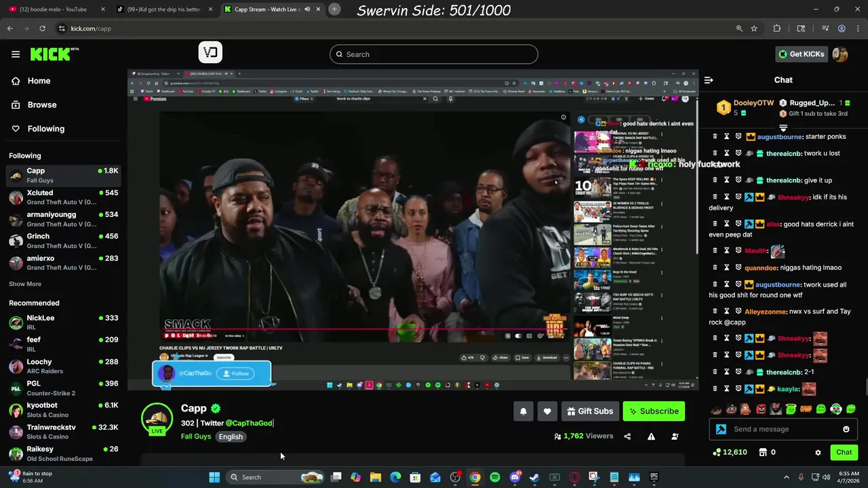Click the Gift Subs button
Screen dimensions: 868x488
[x=590, y=411]
